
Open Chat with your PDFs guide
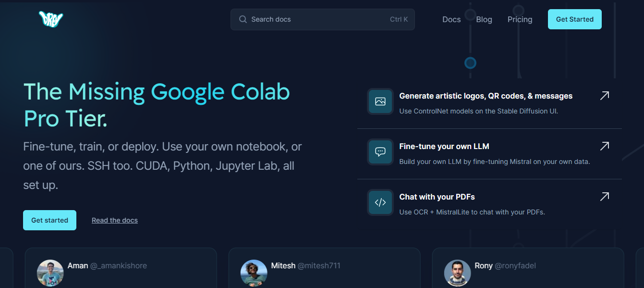click(437, 197)
